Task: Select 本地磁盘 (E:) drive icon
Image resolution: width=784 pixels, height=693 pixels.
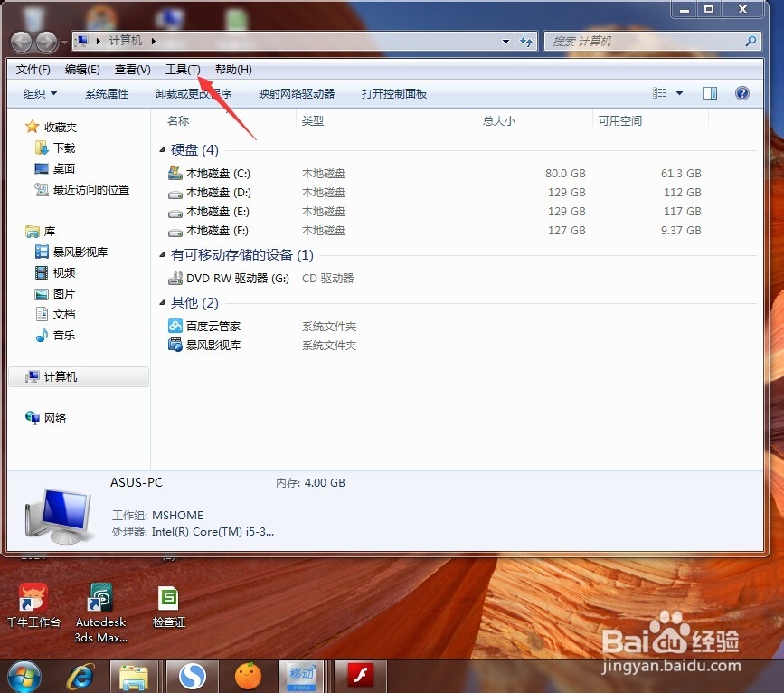Action: pyautogui.click(x=175, y=213)
